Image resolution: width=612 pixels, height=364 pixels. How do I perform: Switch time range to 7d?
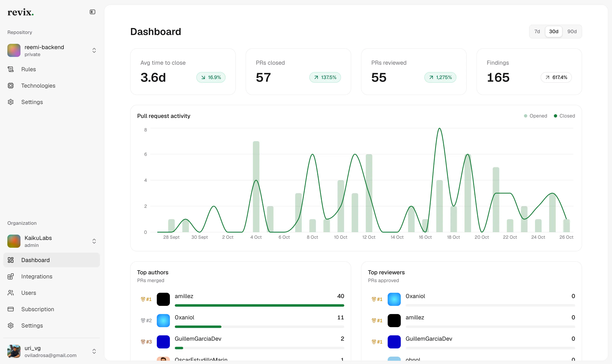(537, 31)
